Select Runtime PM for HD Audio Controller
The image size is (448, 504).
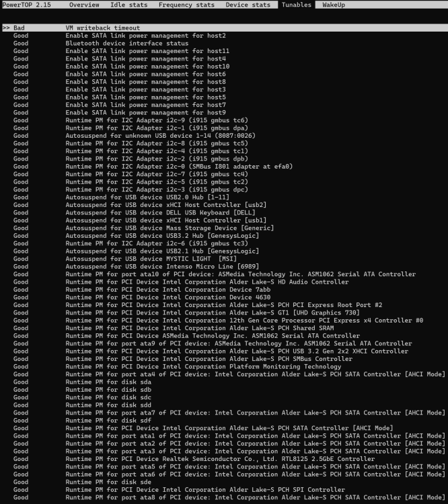point(181,282)
